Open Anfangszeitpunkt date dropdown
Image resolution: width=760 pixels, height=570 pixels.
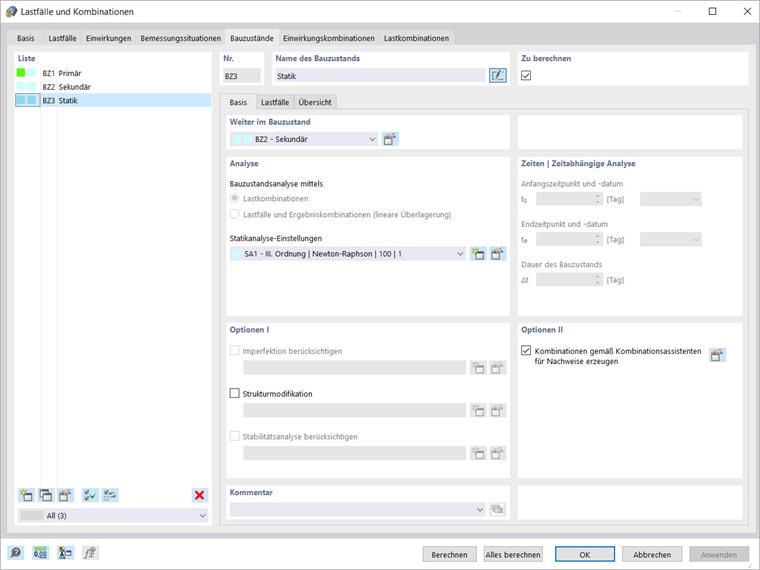[670, 199]
